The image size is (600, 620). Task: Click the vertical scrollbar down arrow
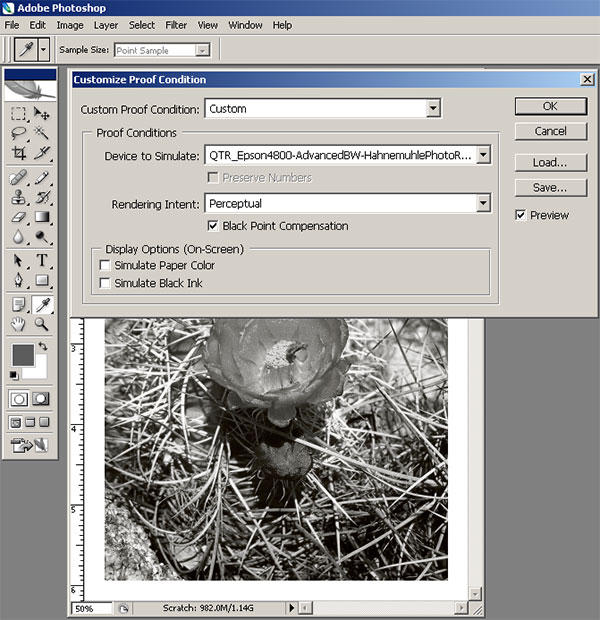pyautogui.click(x=475, y=593)
